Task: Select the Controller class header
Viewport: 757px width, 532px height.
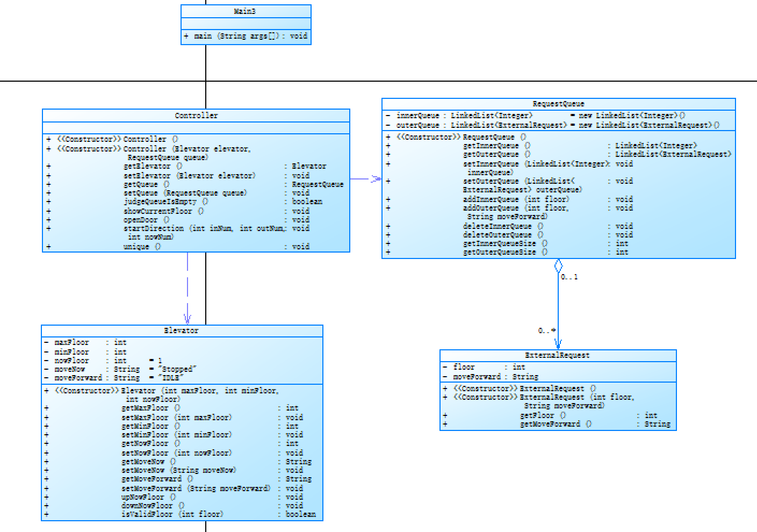Action: 196,116
